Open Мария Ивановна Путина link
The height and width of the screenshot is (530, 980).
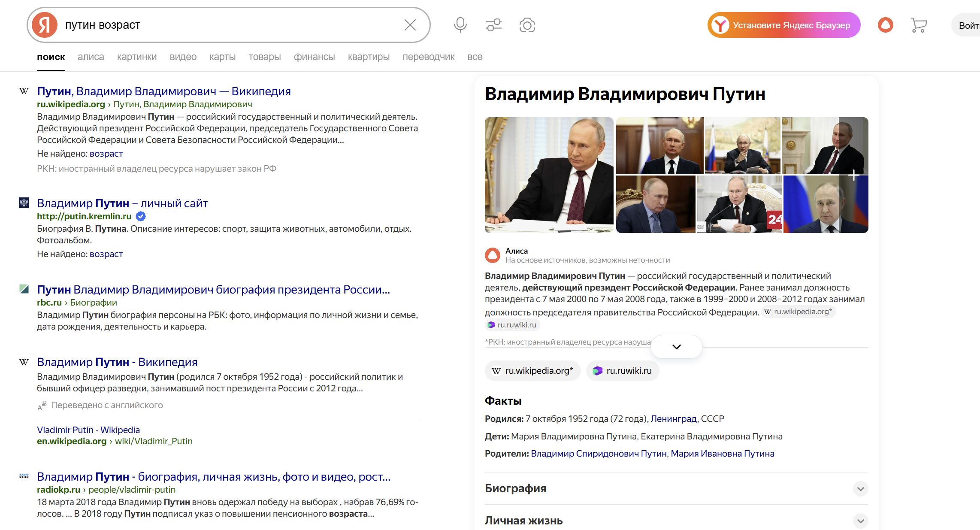pos(723,454)
